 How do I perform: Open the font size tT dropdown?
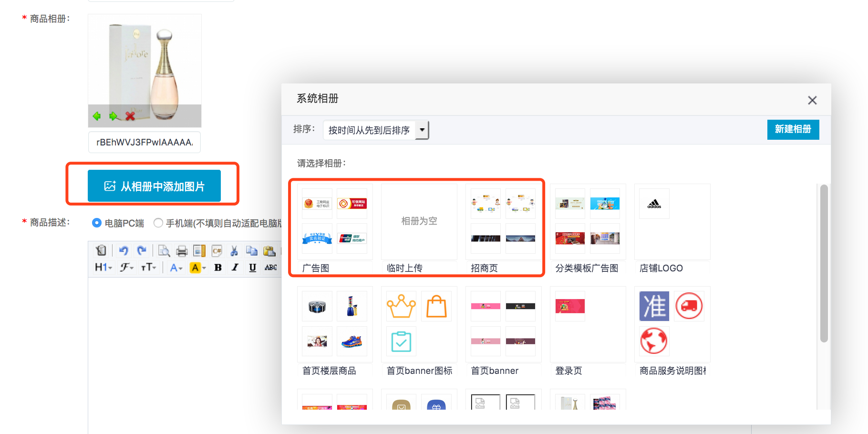[148, 268]
